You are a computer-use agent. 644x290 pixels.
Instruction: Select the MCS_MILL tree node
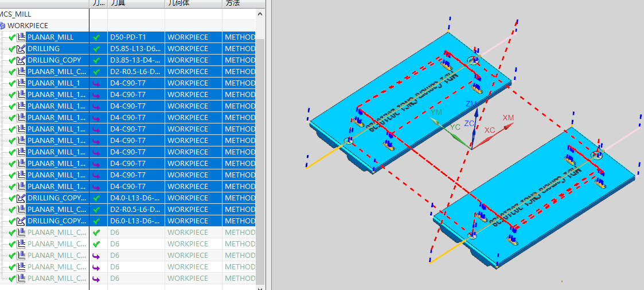[x=15, y=14]
